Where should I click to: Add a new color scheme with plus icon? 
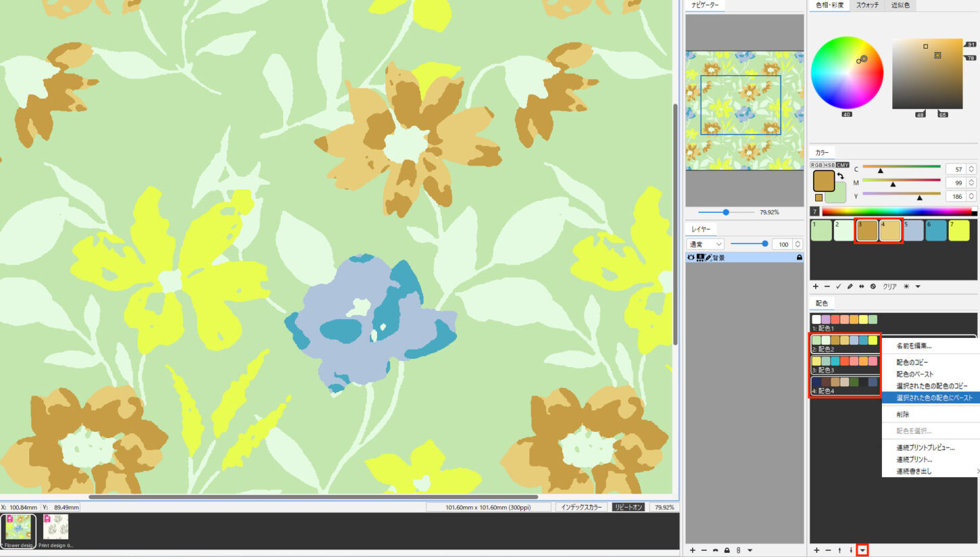[x=816, y=550]
